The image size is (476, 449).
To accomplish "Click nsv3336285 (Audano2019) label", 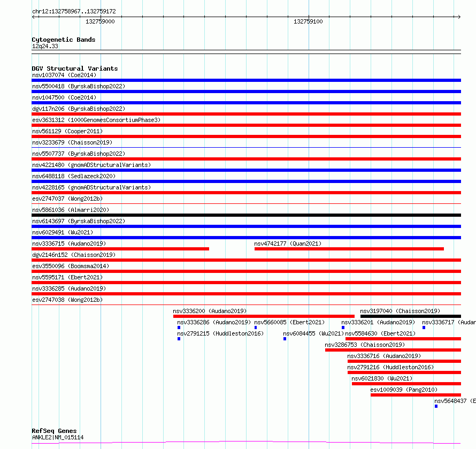I will coord(69,288).
